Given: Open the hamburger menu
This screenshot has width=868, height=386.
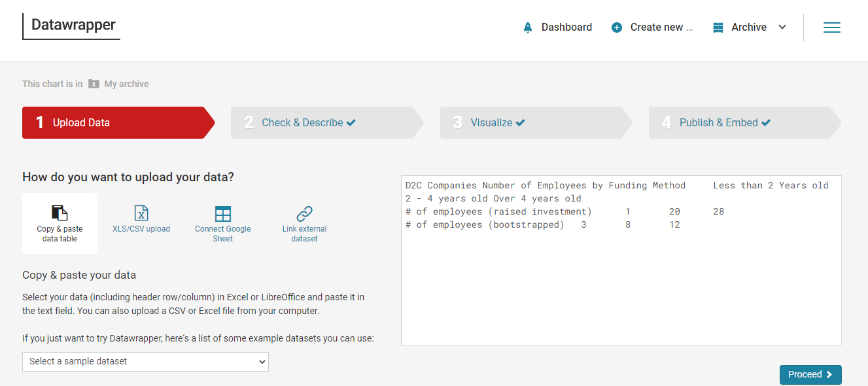Looking at the screenshot, I should [x=831, y=27].
